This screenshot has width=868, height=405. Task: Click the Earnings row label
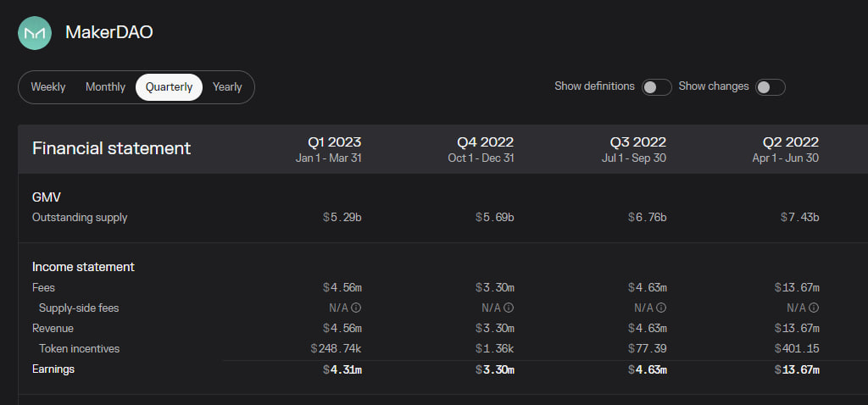coord(53,369)
